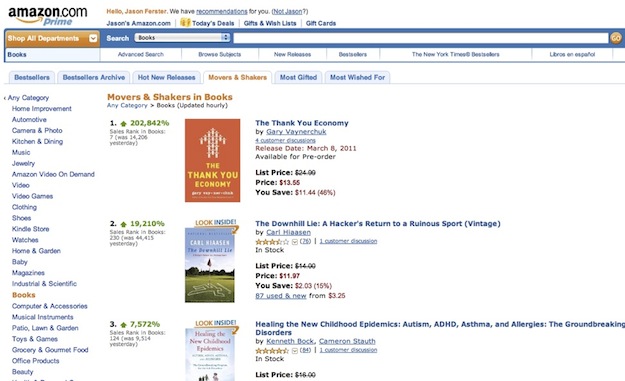The image size is (625, 381).
Task: Click the Gary Vaynerchuk author link
Action: click(296, 132)
